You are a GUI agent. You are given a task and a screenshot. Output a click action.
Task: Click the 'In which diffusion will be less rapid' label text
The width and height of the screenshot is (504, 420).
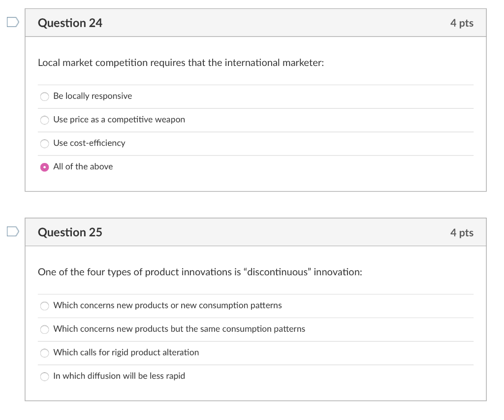(x=119, y=376)
